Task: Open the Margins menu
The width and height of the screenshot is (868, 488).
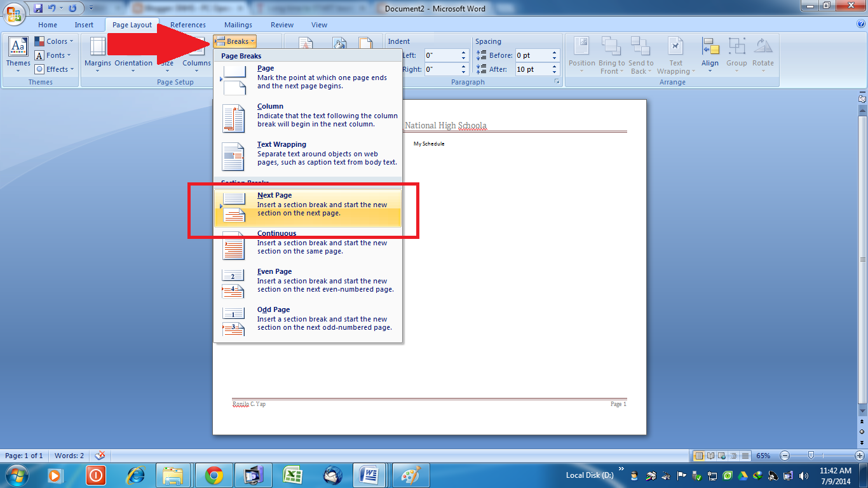Action: tap(97, 55)
